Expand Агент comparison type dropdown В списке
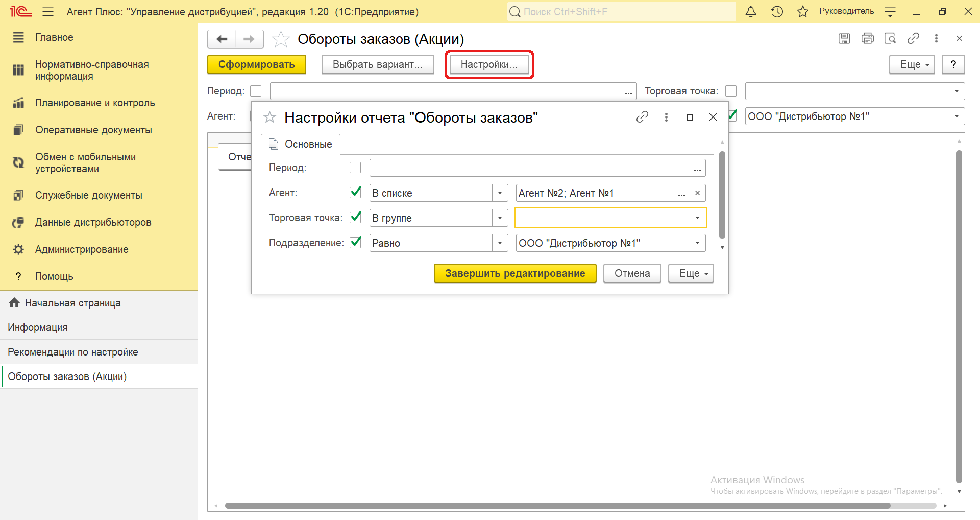The height and width of the screenshot is (520, 980). (500, 193)
